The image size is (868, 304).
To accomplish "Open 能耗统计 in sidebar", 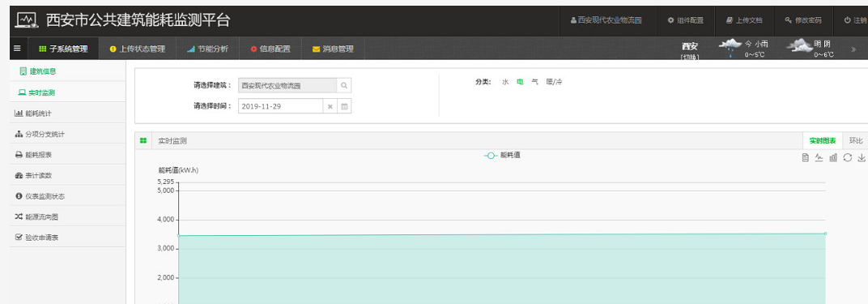I will coord(67,113).
